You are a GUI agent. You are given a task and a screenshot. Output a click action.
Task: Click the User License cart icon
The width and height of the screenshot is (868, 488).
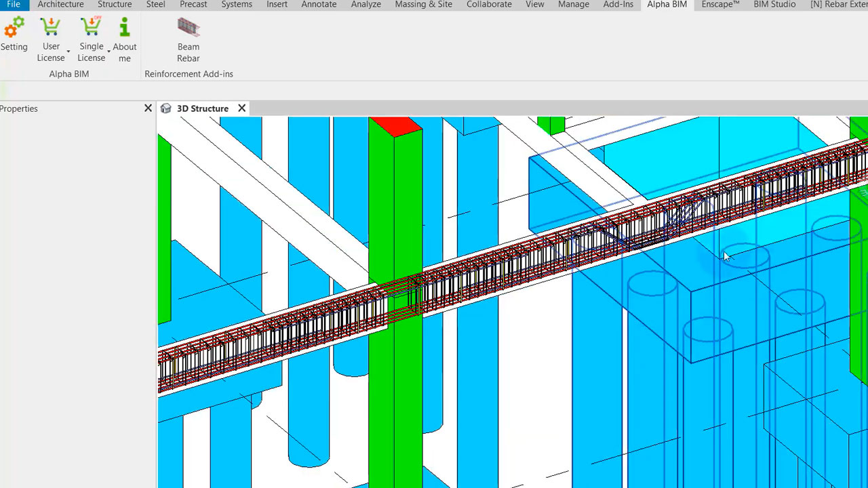(50, 28)
